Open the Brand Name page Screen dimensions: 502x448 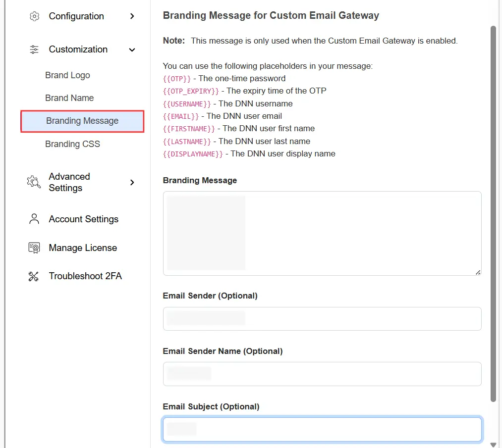point(69,98)
